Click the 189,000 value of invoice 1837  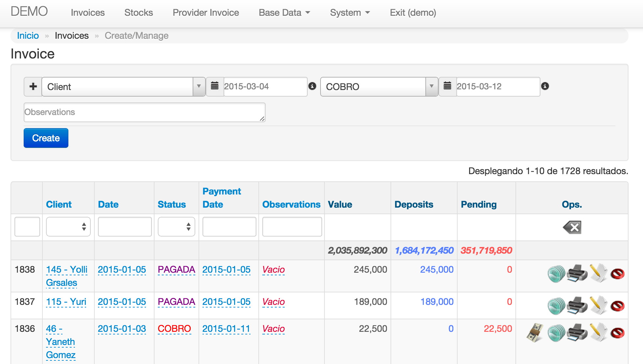[370, 302]
